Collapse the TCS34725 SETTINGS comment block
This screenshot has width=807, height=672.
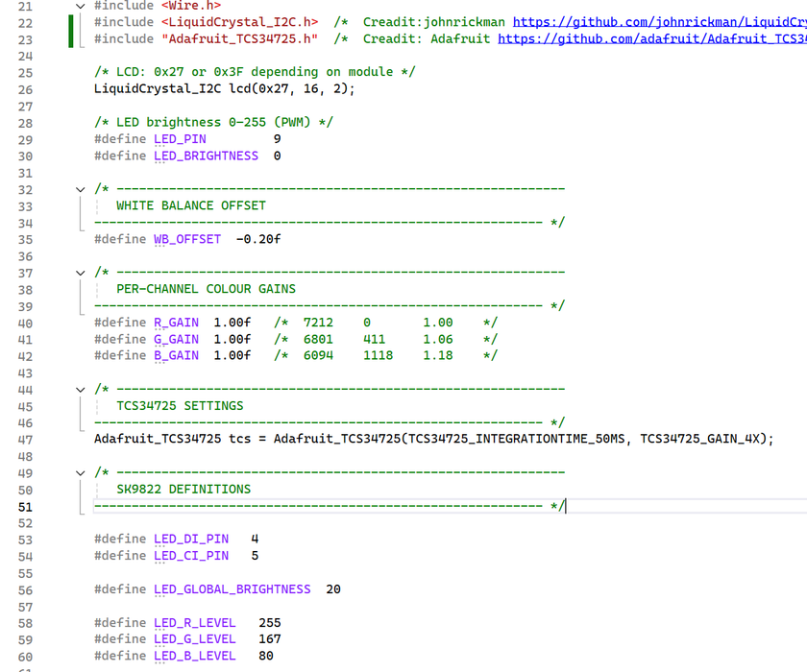80,389
